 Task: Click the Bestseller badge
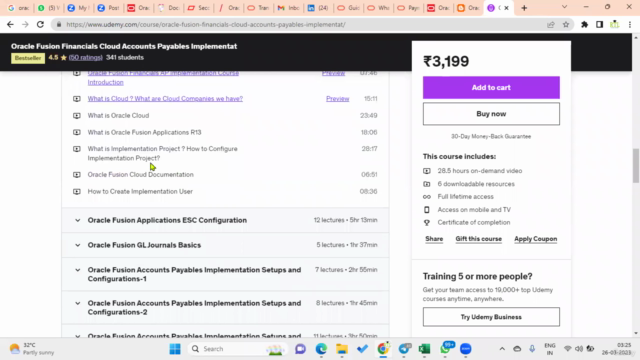tap(28, 58)
